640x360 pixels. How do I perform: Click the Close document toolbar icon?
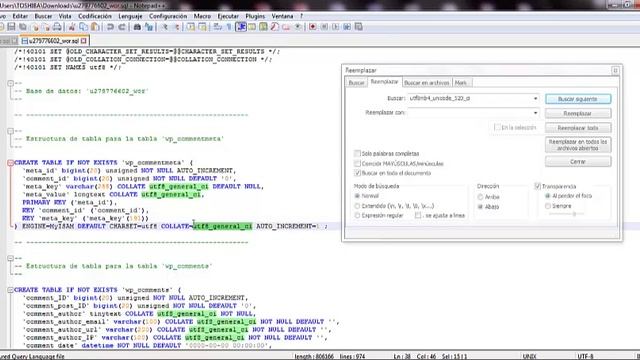coord(35,27)
